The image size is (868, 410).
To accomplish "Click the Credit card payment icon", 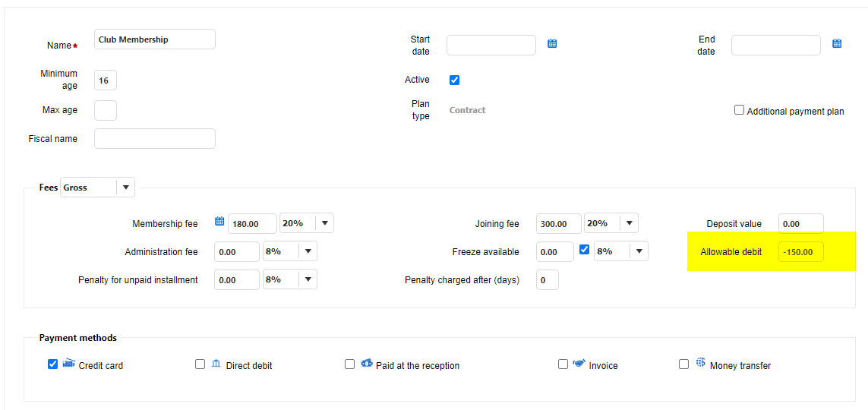I will click(x=69, y=363).
